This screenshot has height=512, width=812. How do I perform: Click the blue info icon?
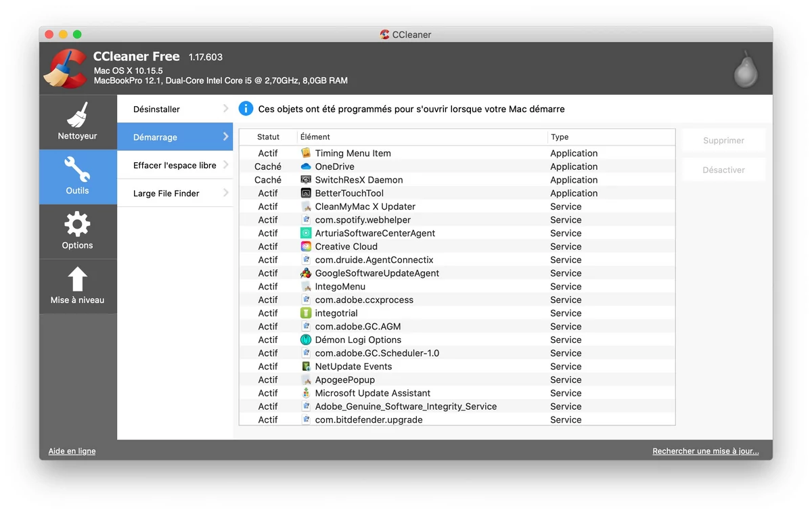pyautogui.click(x=246, y=109)
